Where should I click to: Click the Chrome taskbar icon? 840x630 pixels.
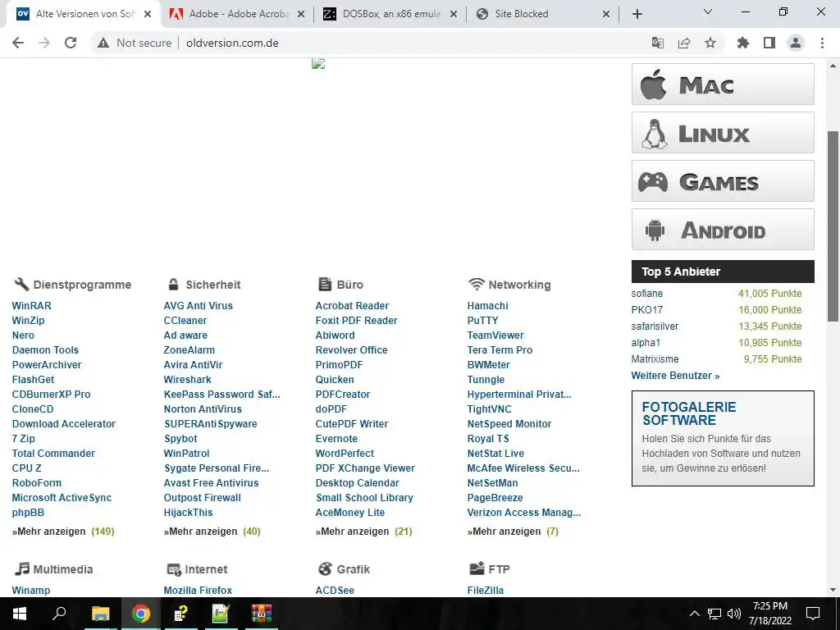[141, 614]
